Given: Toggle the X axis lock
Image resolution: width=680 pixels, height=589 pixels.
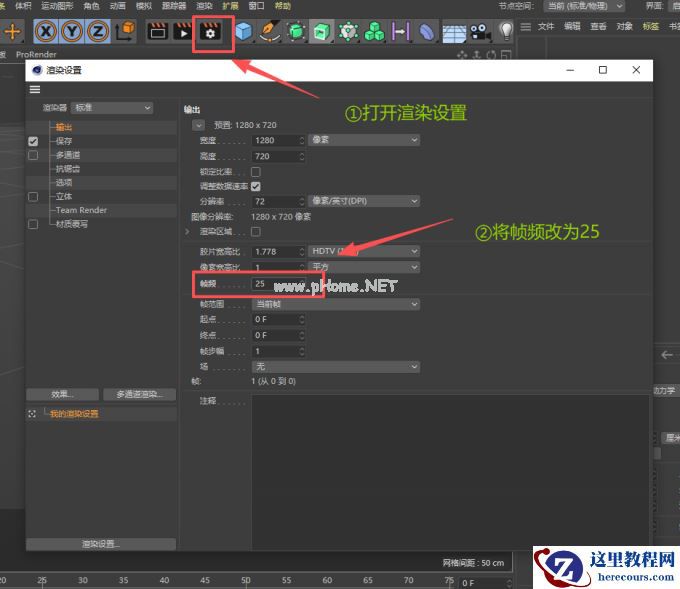Looking at the screenshot, I should [x=46, y=31].
